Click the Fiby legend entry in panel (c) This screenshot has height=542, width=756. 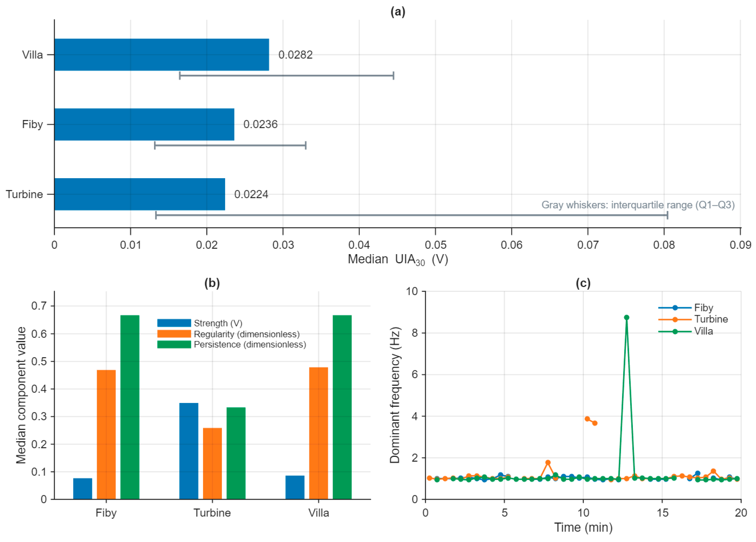click(686, 308)
